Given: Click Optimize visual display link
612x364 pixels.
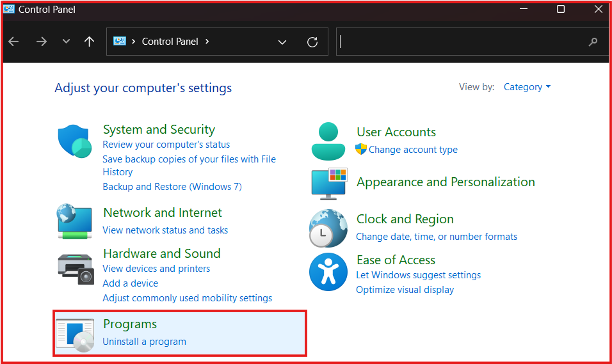Looking at the screenshot, I should click(405, 290).
